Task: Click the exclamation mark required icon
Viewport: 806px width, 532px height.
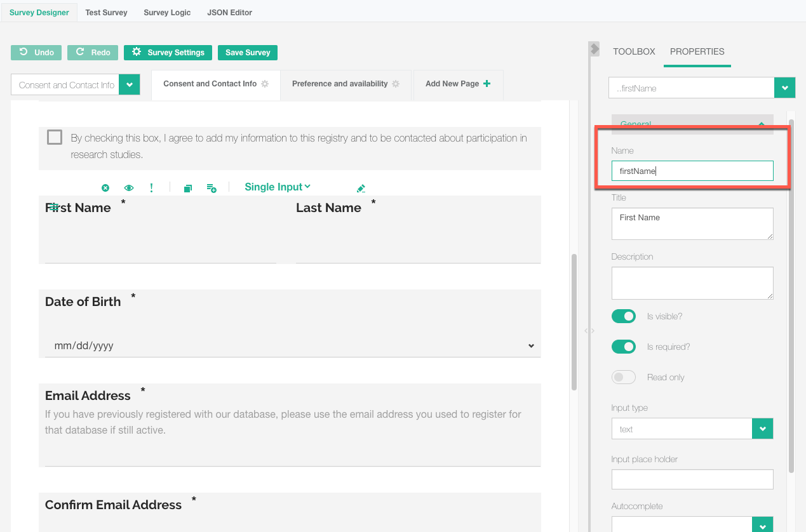Action: (x=151, y=188)
